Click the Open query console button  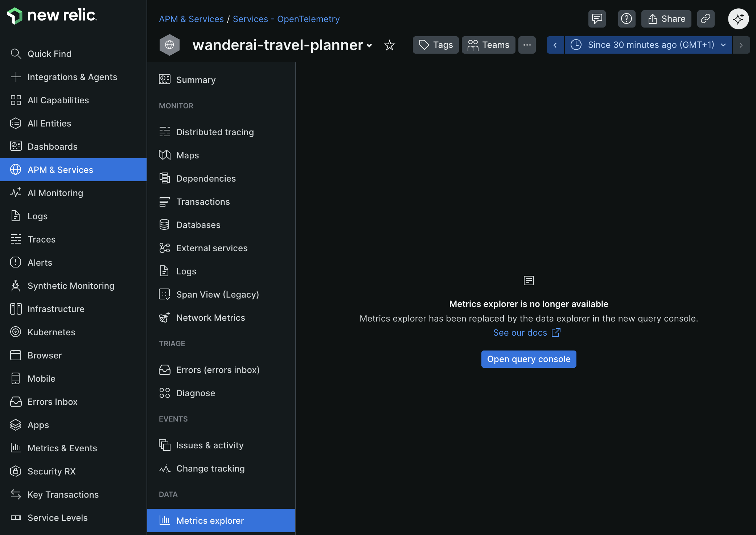point(528,359)
